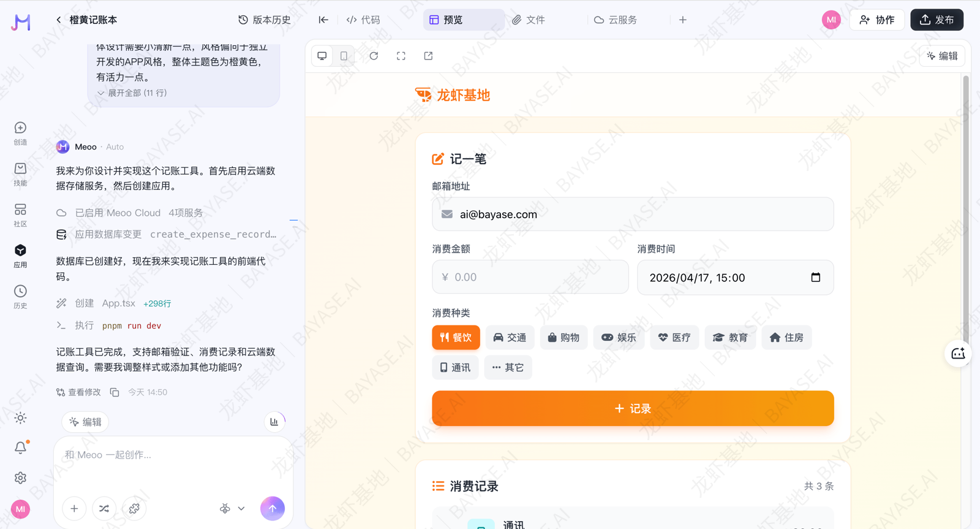This screenshot has width=980, height=529.
Task: Open model selector dropdown in chat box
Action: pyautogui.click(x=233, y=508)
